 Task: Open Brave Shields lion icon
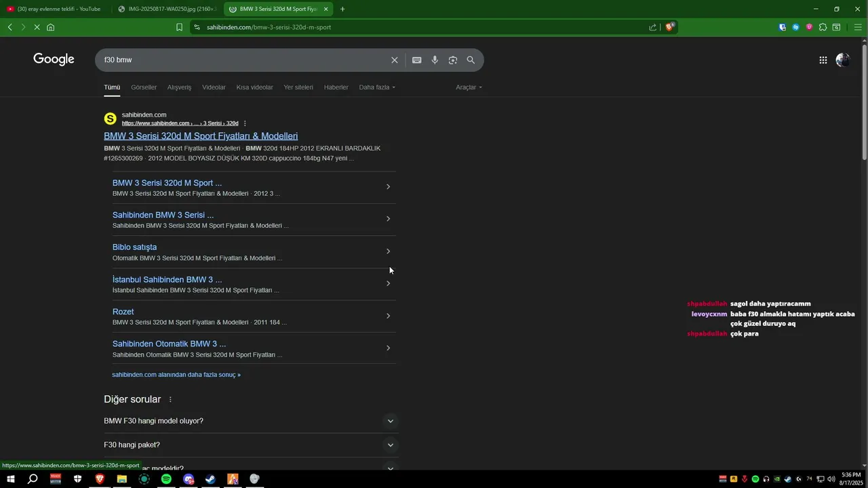point(669,27)
